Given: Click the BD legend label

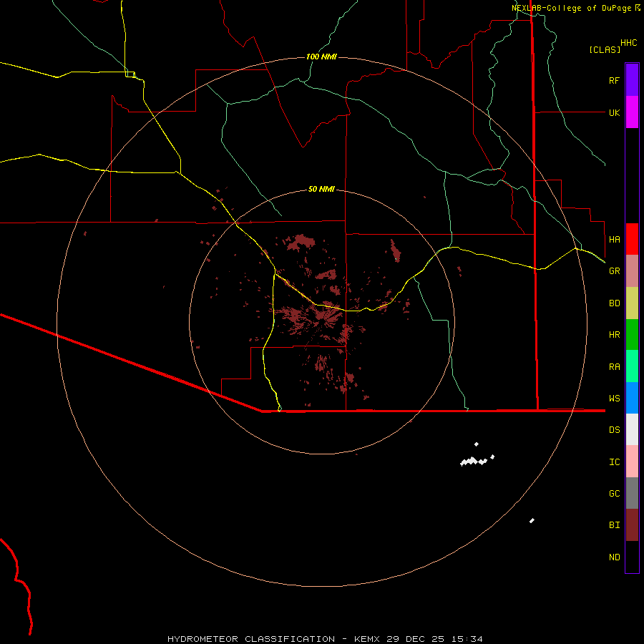Looking at the screenshot, I should pos(614,303).
